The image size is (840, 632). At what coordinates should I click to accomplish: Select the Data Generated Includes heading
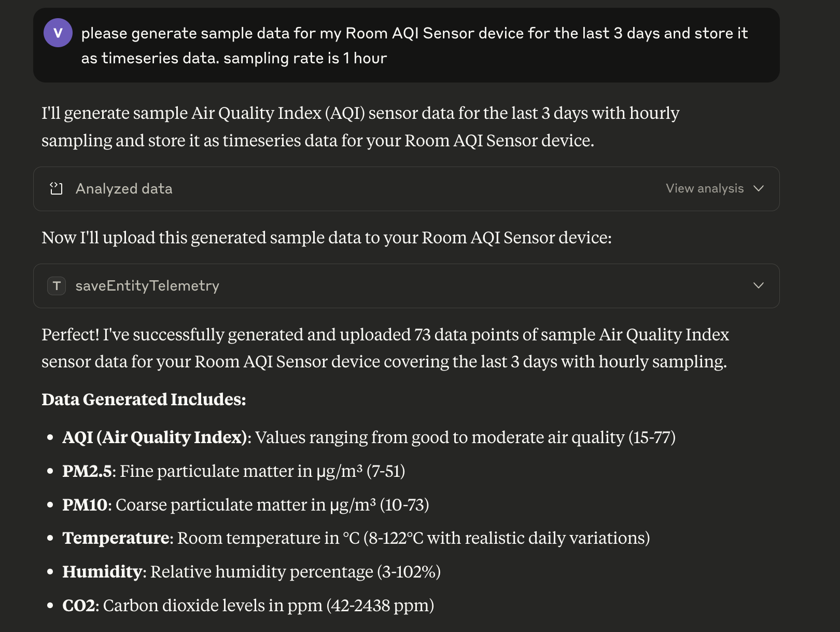click(x=144, y=400)
